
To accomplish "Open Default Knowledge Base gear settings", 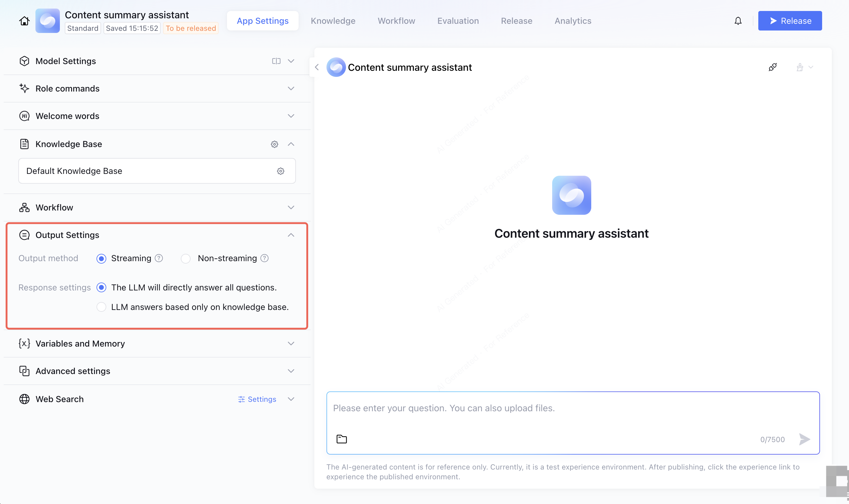I will tap(280, 171).
